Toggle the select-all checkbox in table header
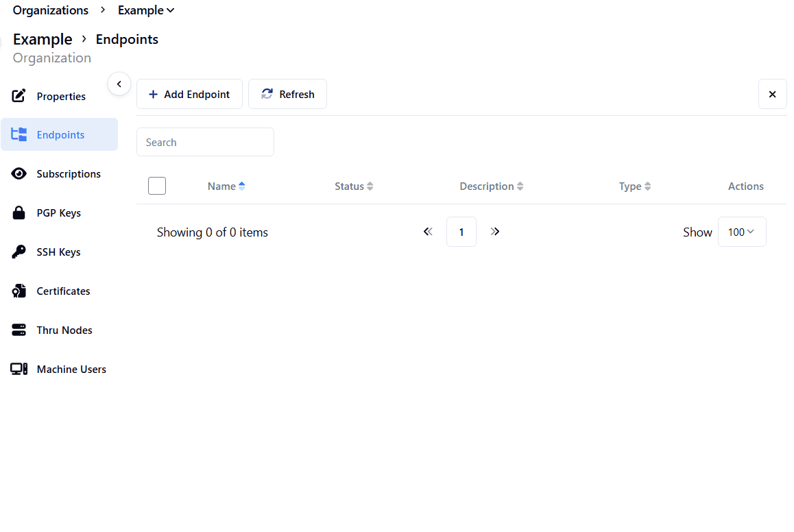 pyautogui.click(x=157, y=186)
